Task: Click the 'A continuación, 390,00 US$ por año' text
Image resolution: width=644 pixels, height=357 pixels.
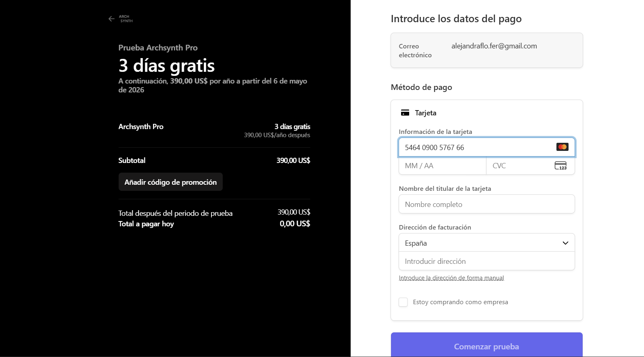Action: 213,85
